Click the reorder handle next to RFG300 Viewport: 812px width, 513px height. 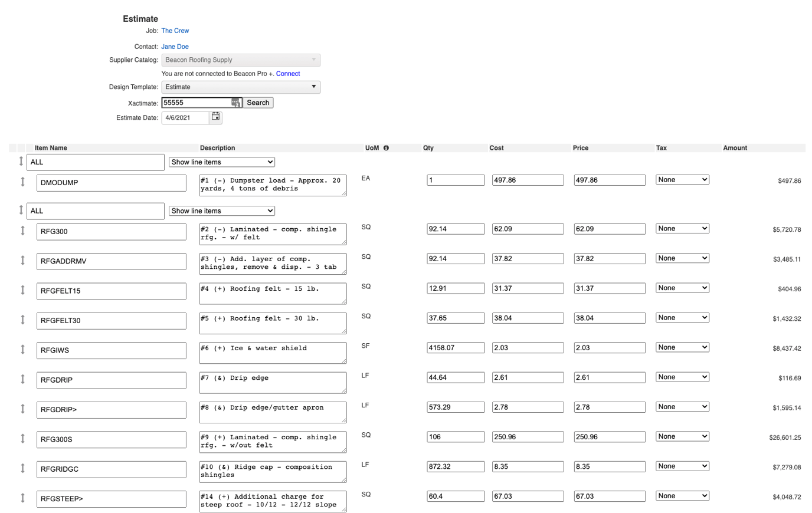coord(22,232)
